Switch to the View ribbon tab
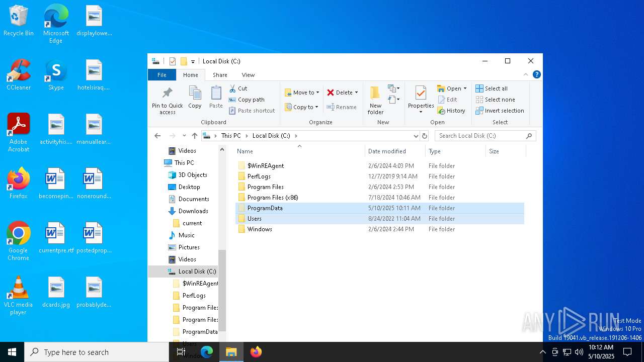The image size is (644, 362). 248,75
